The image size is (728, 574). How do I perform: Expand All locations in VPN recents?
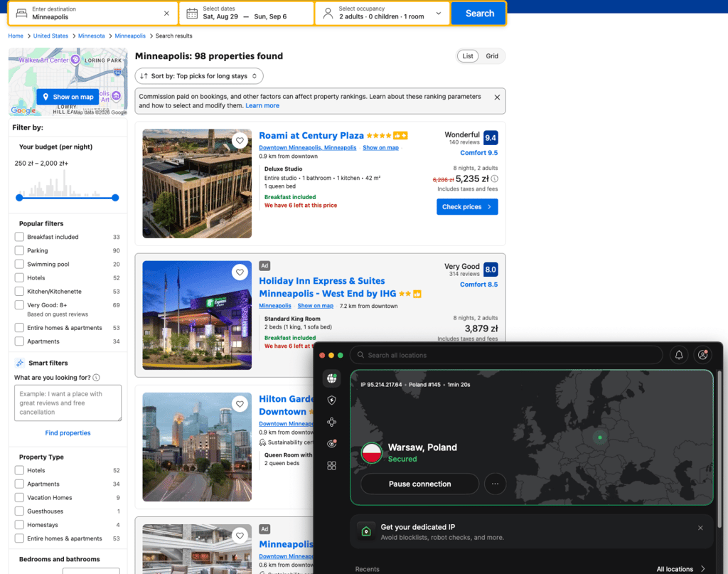click(x=680, y=569)
